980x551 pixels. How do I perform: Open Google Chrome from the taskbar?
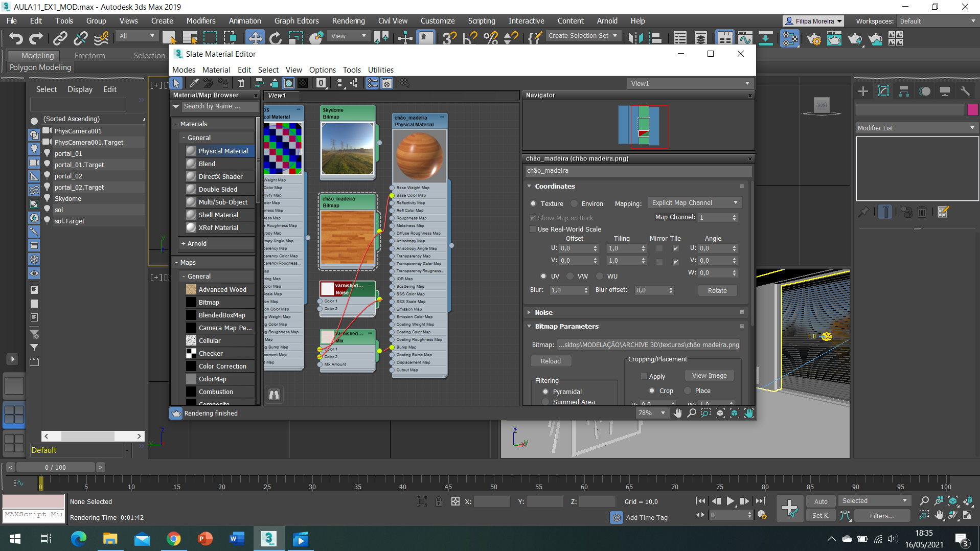[x=173, y=539]
